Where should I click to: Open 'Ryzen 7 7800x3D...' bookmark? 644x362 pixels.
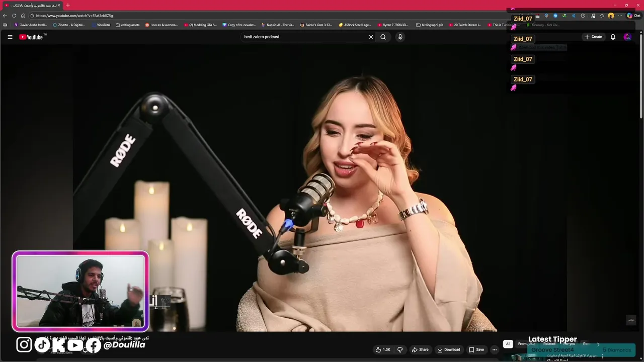click(393, 25)
